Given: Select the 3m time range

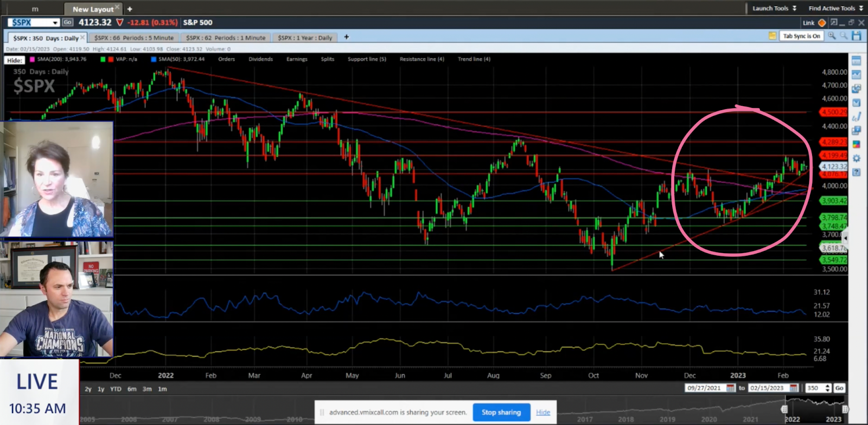Looking at the screenshot, I should pos(147,389).
